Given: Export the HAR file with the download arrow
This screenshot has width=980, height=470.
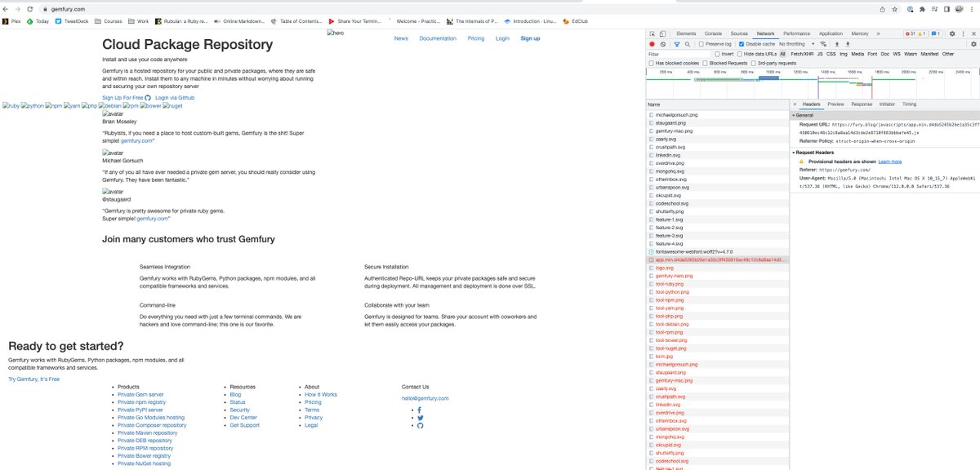Looking at the screenshot, I should coord(847,44).
